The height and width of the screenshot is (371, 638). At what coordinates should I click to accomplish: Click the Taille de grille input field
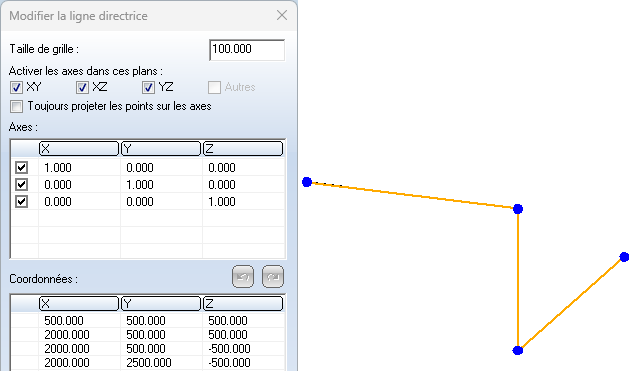247,50
